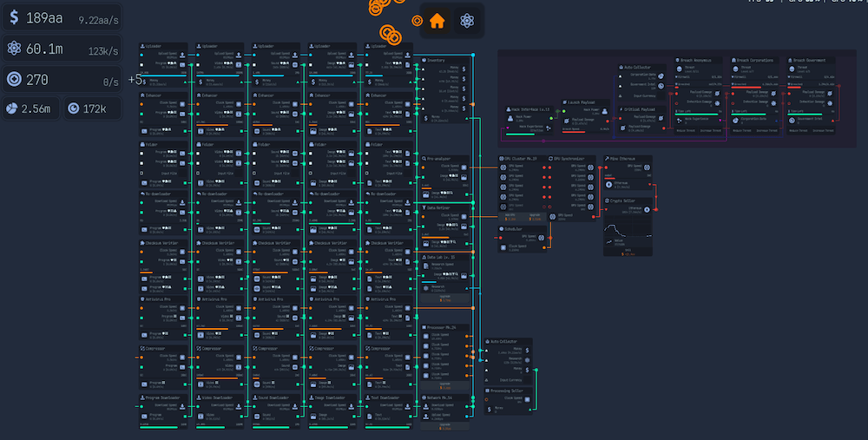Click the orange Home icon button
This screenshot has height=440, width=868.
pos(437,21)
